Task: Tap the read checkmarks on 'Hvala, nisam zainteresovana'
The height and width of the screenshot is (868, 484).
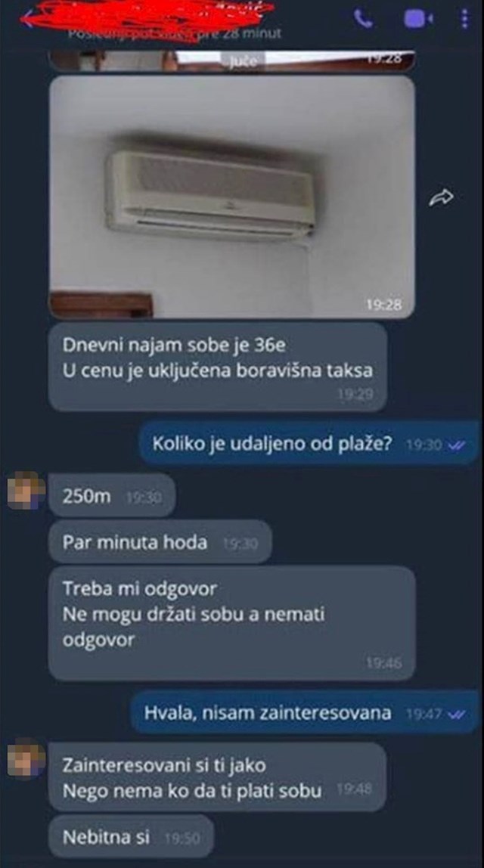Action: (x=458, y=714)
